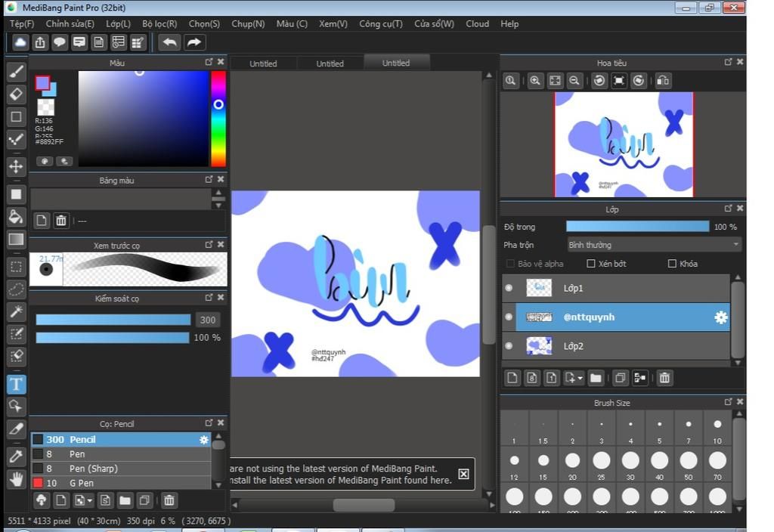Click the cloud save toolbar icon

20,42
